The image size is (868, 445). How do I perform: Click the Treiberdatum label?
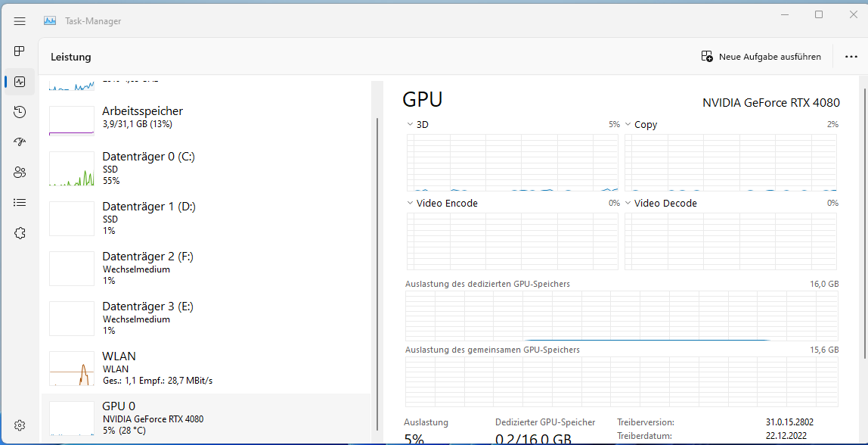pos(644,436)
